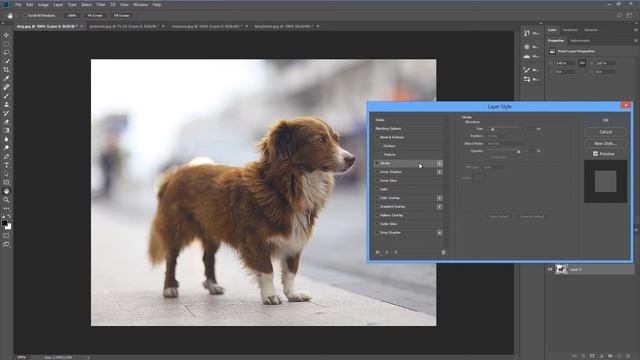Select the Zoom magnifier tool
Image resolution: width=640 pixels, height=360 pixels.
[x=6, y=200]
